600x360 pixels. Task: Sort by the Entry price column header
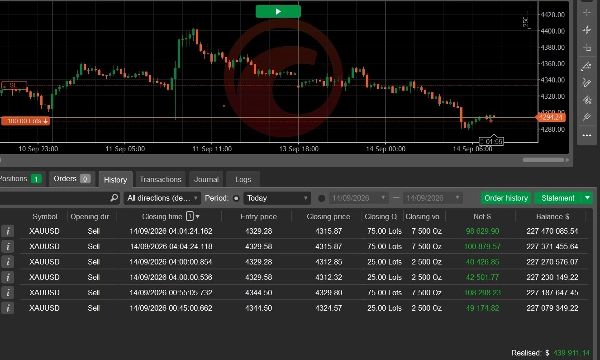pos(258,217)
